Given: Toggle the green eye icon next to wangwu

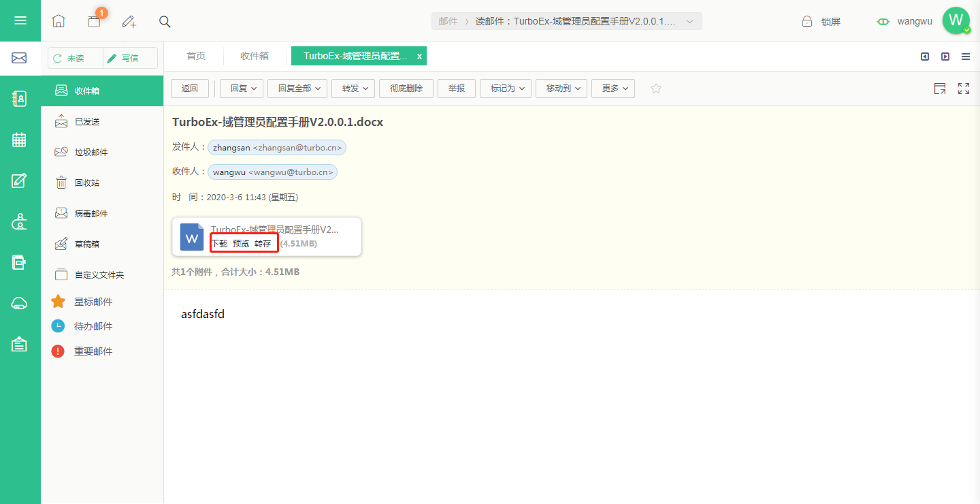Looking at the screenshot, I should [883, 21].
